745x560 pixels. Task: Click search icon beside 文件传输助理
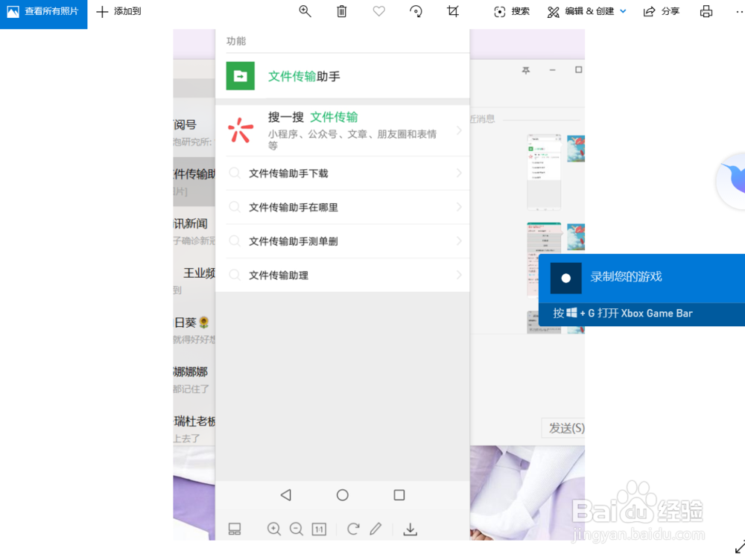click(x=235, y=275)
